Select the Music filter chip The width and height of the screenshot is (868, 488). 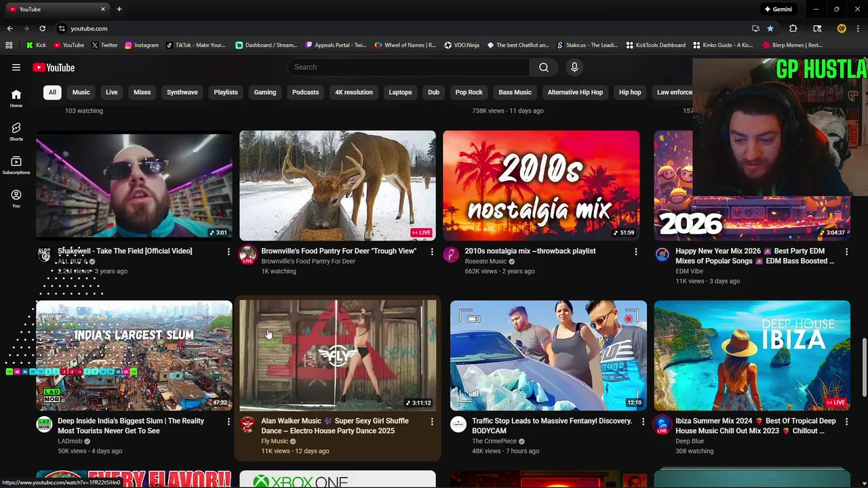point(81,92)
